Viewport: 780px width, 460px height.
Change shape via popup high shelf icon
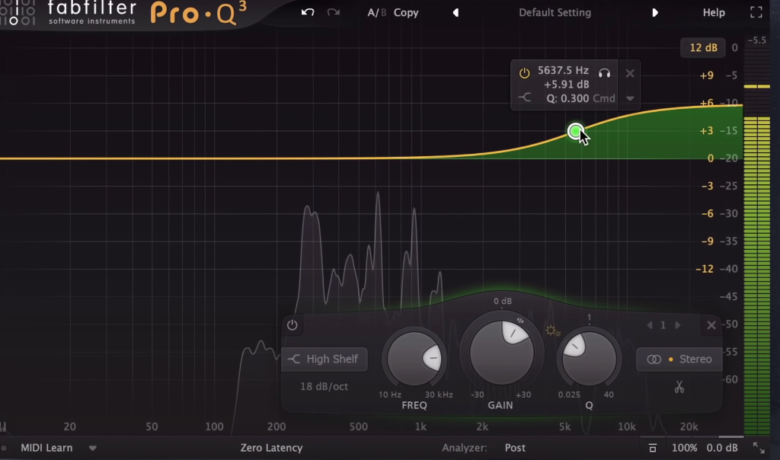pyautogui.click(x=524, y=97)
